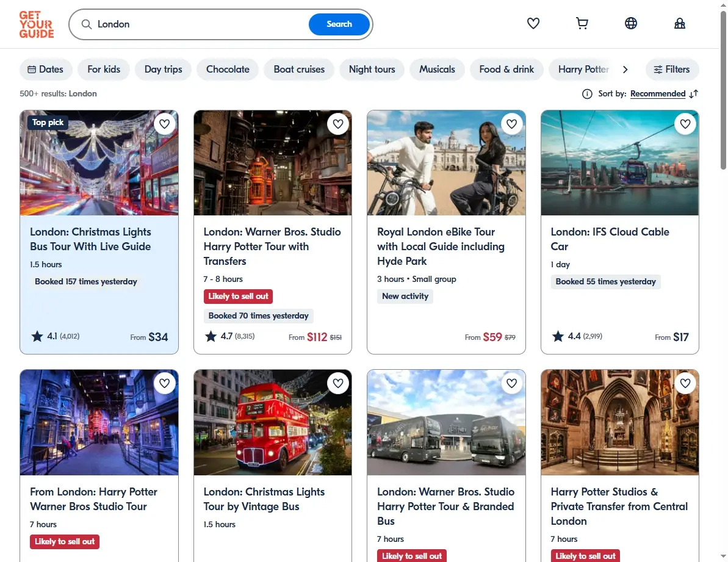
Task: Open Warner Bros. Studio Tour & Branded Bus title
Action: pyautogui.click(x=445, y=506)
